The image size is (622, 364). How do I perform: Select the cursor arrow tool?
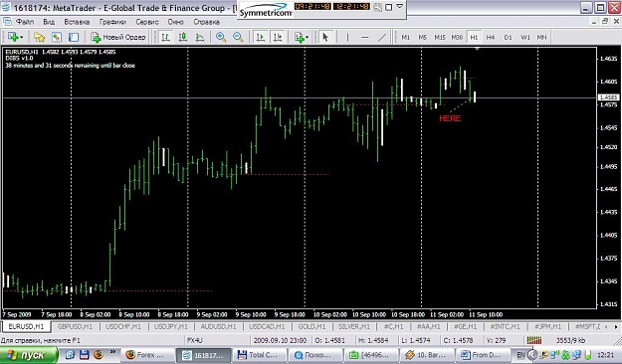(x=325, y=37)
